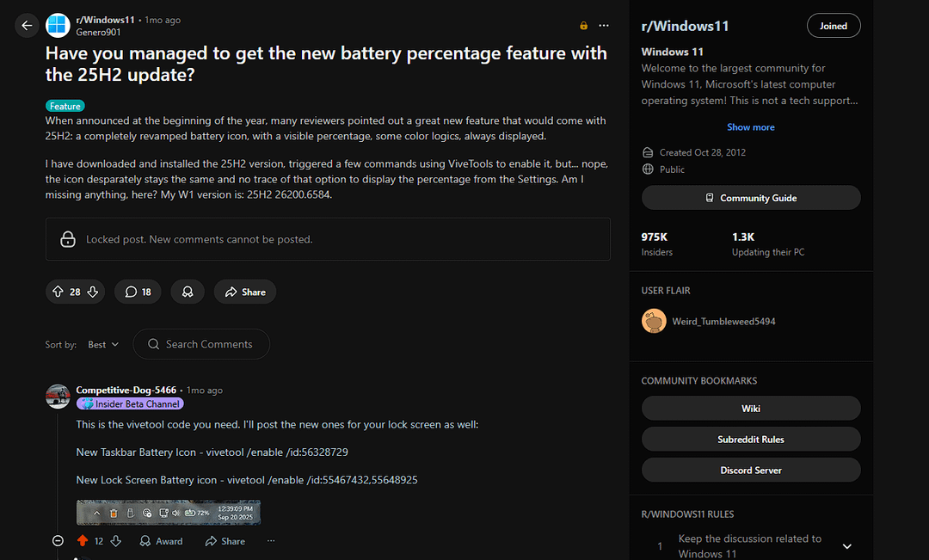This screenshot has width=929, height=560.
Task: Click the Search Comments field
Action: 208,344
